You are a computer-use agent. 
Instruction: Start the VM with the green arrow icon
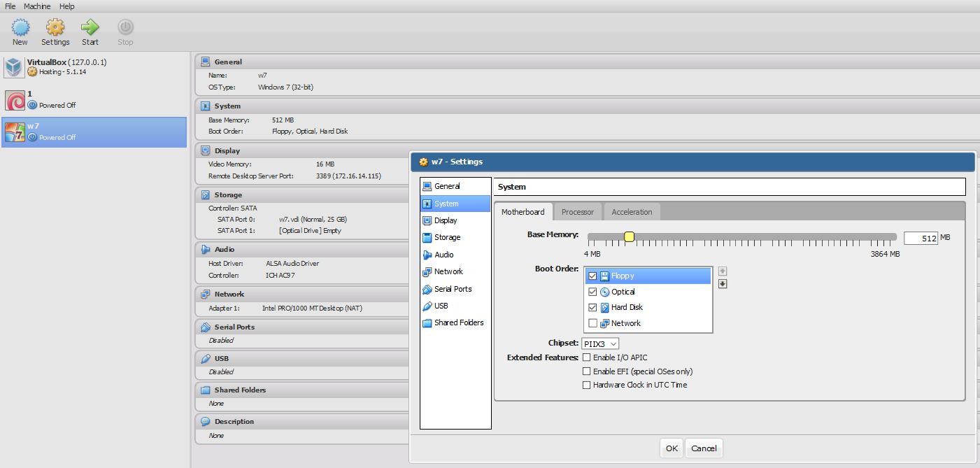point(90,27)
